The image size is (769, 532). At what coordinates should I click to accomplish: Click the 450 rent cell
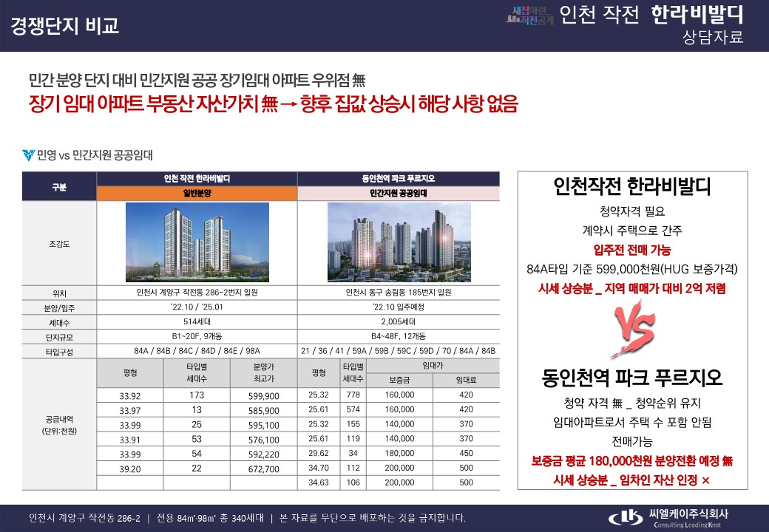click(x=467, y=454)
